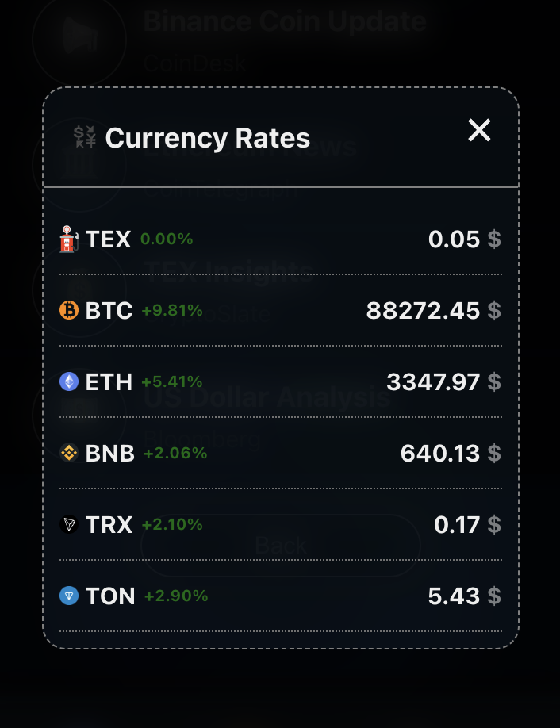Select the ETH ticker label

[x=109, y=381]
